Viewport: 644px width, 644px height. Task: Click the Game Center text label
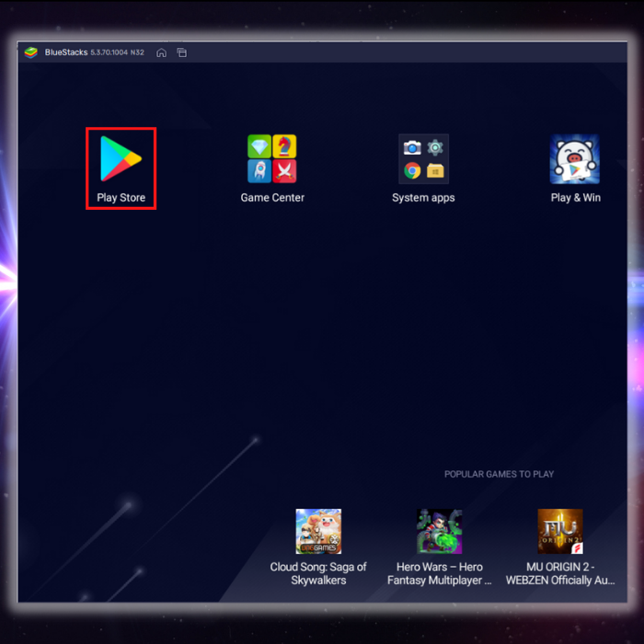coord(272,198)
